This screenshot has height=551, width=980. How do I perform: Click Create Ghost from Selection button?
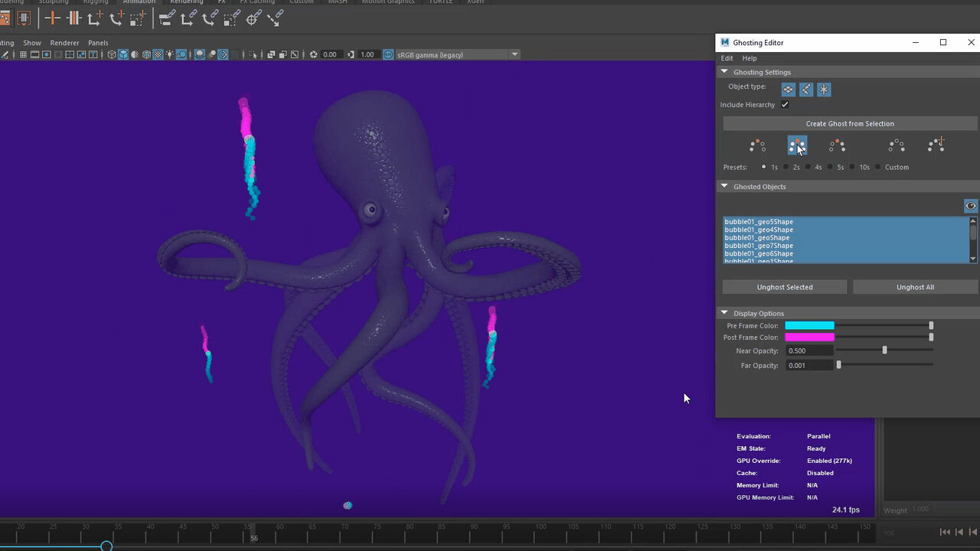850,123
